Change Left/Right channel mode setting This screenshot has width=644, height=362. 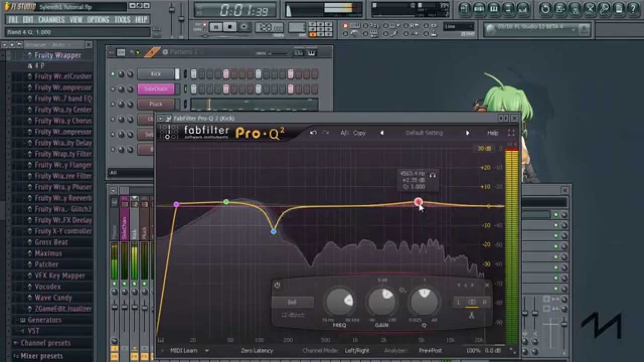click(357, 350)
